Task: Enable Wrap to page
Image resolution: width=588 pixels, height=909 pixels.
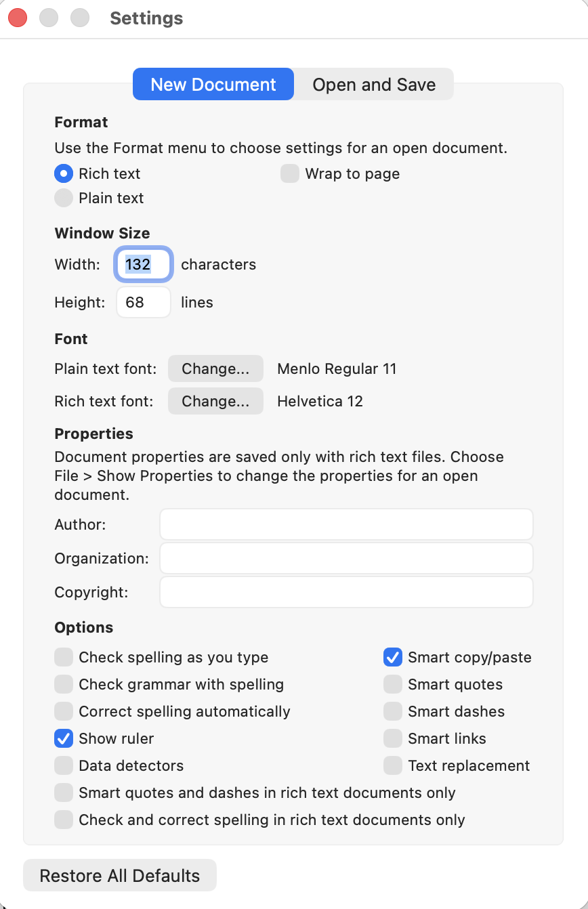Action: [289, 173]
